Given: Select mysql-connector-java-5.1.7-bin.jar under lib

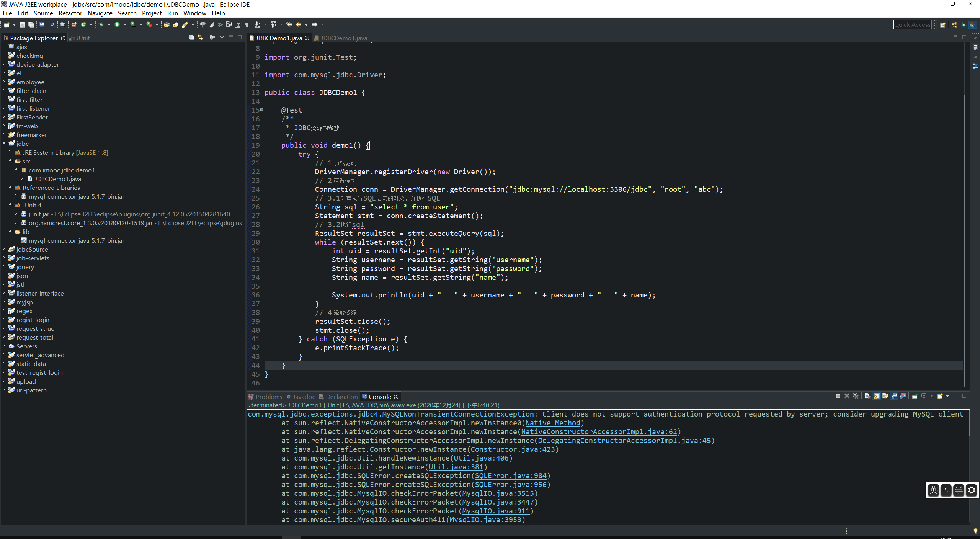Looking at the screenshot, I should coord(76,240).
